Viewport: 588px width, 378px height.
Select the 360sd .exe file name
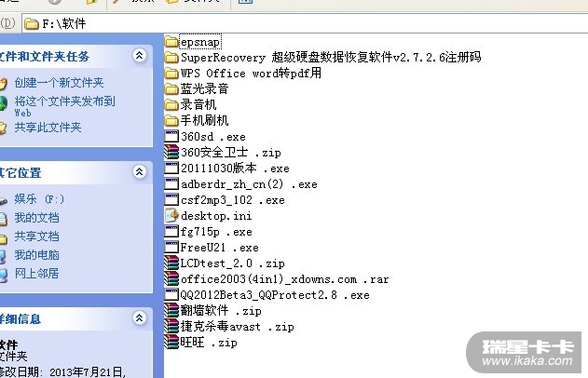213,136
